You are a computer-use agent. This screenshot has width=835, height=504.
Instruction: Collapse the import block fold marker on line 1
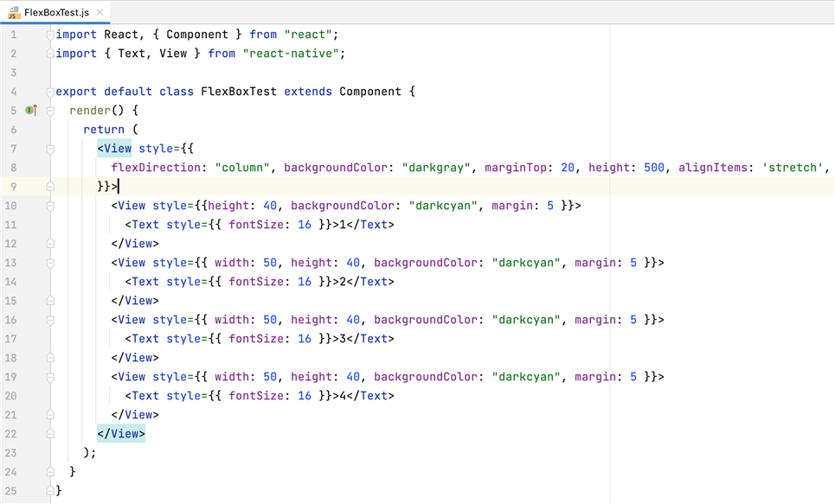[50, 35]
